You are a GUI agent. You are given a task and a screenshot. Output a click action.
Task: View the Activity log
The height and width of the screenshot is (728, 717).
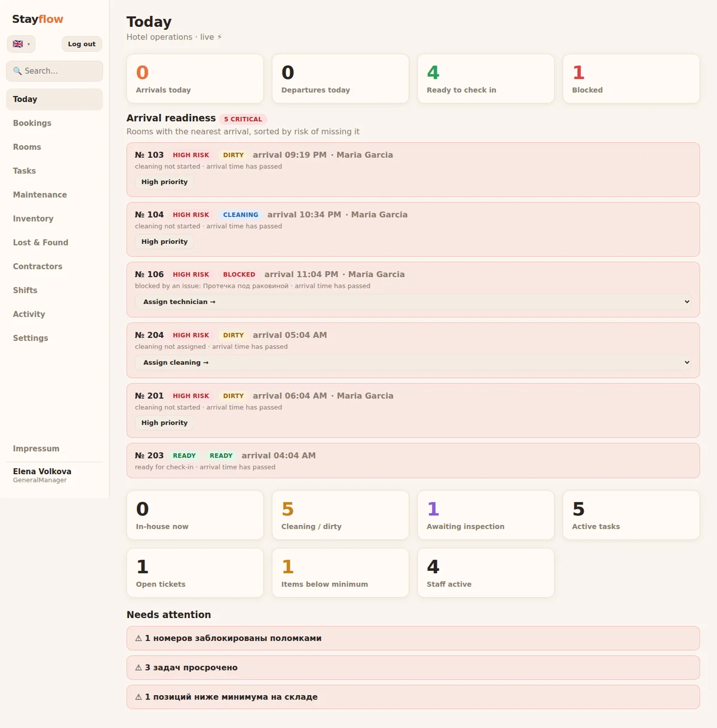coord(54,314)
